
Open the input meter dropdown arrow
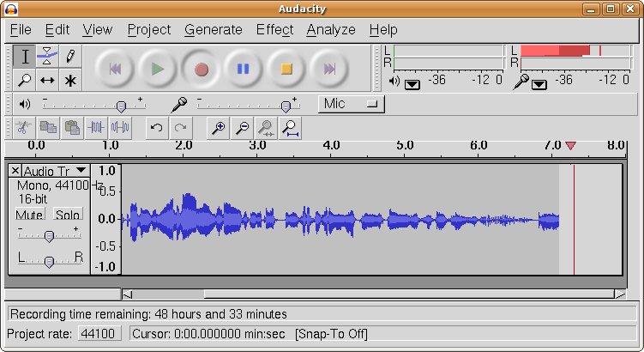[539, 85]
